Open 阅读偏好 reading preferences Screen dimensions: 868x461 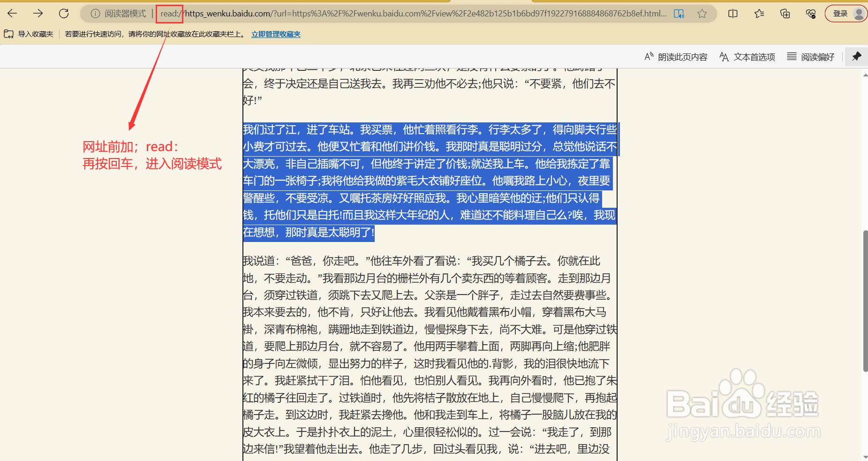[x=811, y=57]
